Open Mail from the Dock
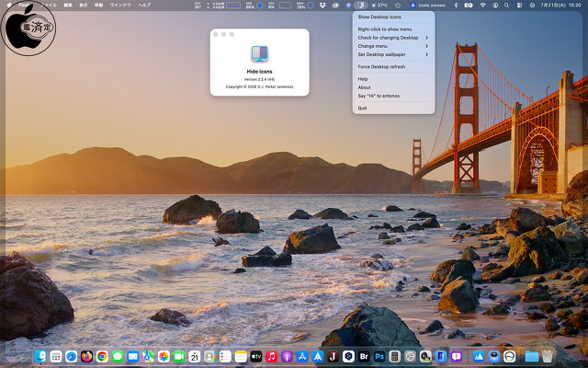Screen dimensions: 588x368 132,356
